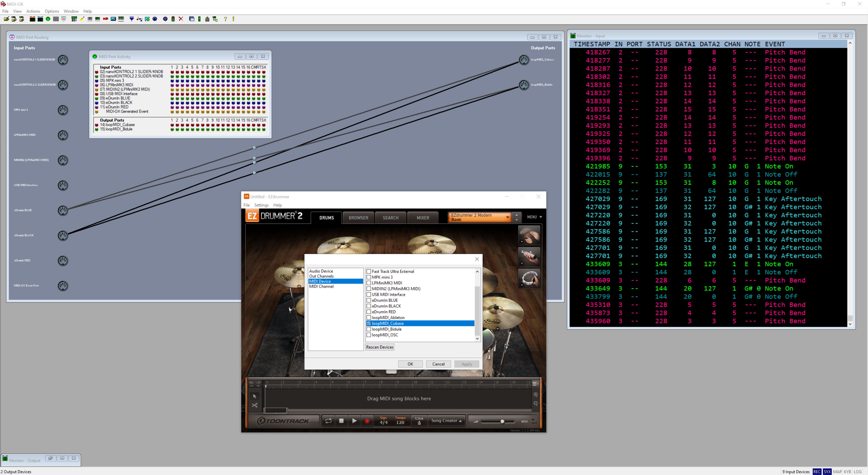
Task: Step to previous kit preset with up arrow
Action: [x=517, y=215]
